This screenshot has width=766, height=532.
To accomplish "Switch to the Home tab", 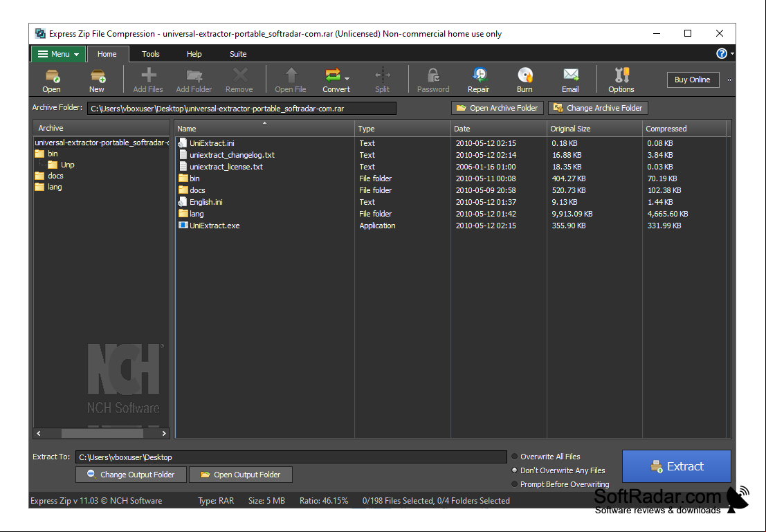I will [x=107, y=54].
